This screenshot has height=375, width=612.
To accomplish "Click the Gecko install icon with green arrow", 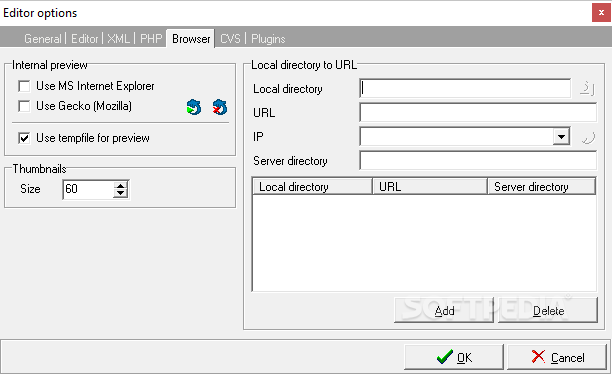I will [x=194, y=107].
